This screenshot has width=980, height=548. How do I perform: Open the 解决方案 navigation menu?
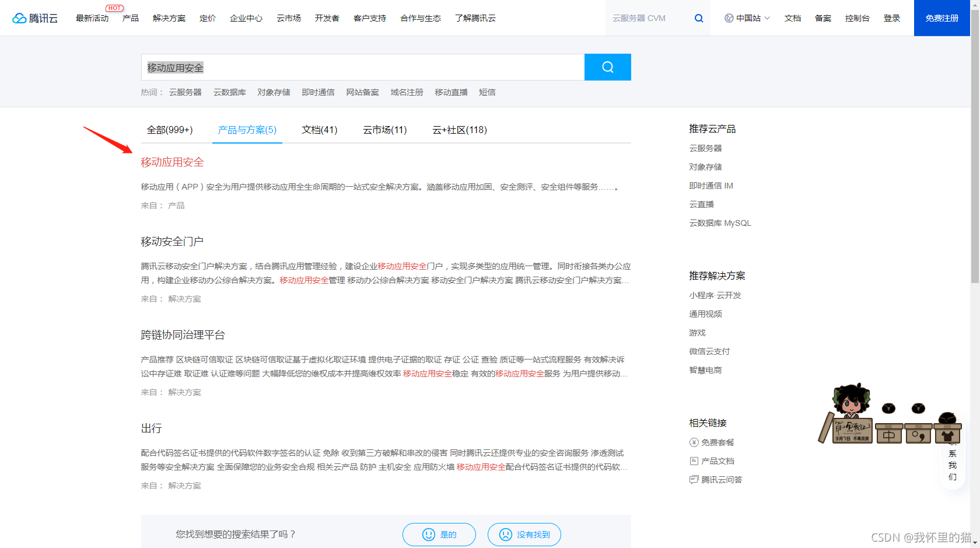[169, 18]
